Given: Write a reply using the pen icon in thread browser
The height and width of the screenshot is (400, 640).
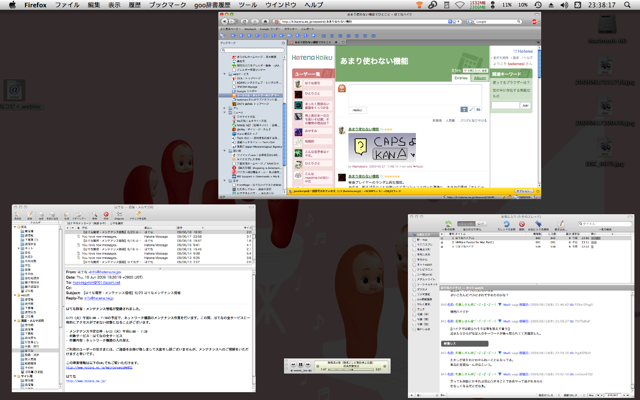Looking at the screenshot, I should (561, 224).
